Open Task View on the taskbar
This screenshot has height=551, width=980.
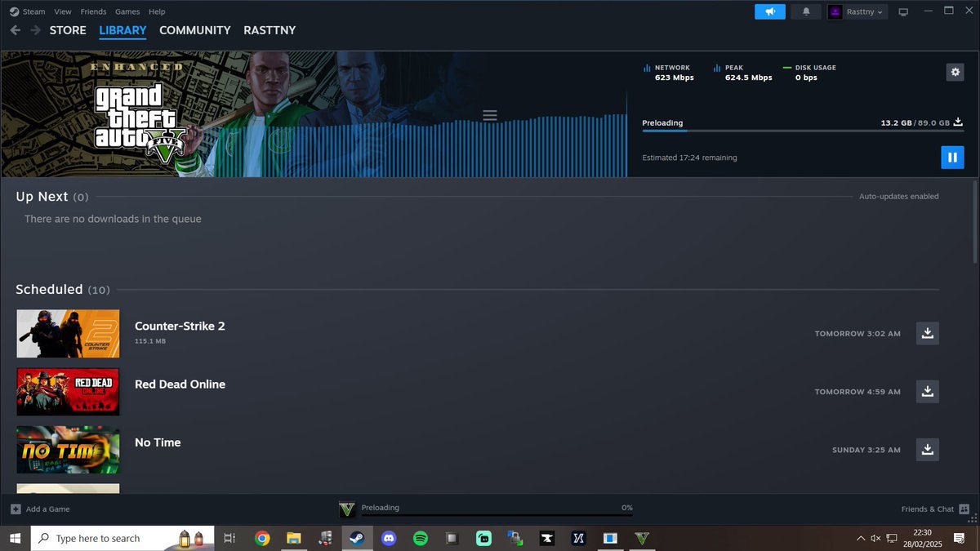point(229,538)
